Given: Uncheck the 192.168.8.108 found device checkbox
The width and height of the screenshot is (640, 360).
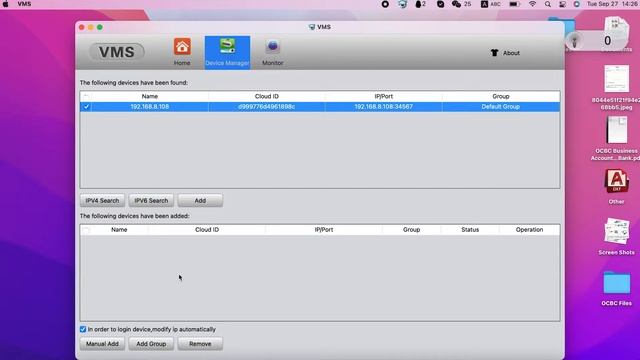Looking at the screenshot, I should (86, 107).
